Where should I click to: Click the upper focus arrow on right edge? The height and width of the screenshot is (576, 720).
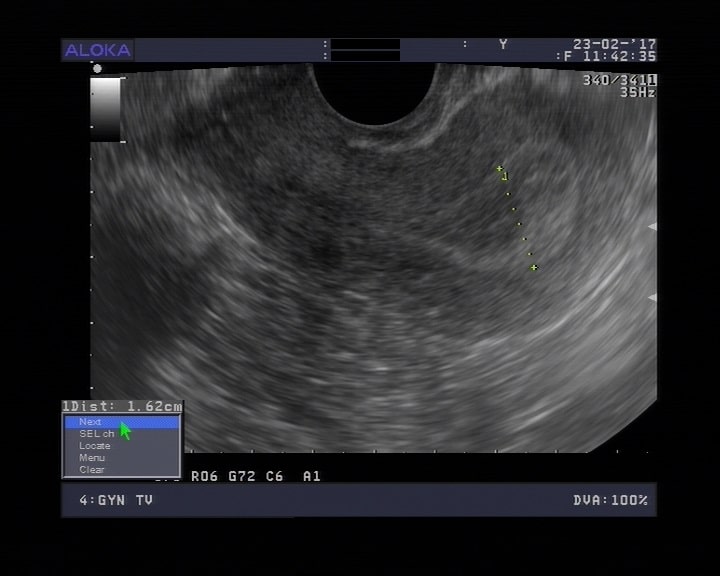coord(652,227)
